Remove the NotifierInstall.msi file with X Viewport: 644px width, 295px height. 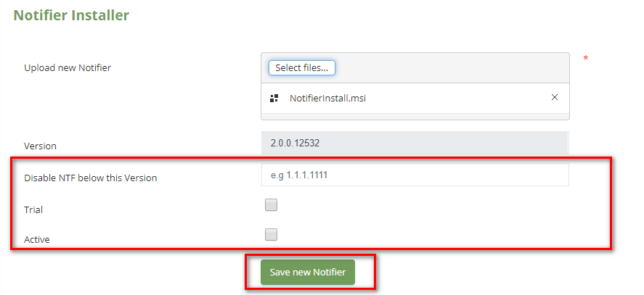pos(555,97)
